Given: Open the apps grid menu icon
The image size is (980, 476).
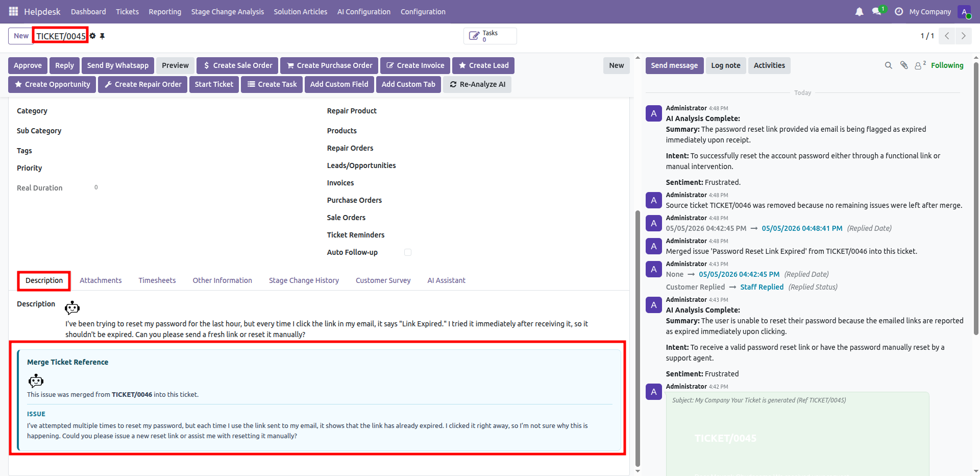Looking at the screenshot, I should click(x=13, y=11).
